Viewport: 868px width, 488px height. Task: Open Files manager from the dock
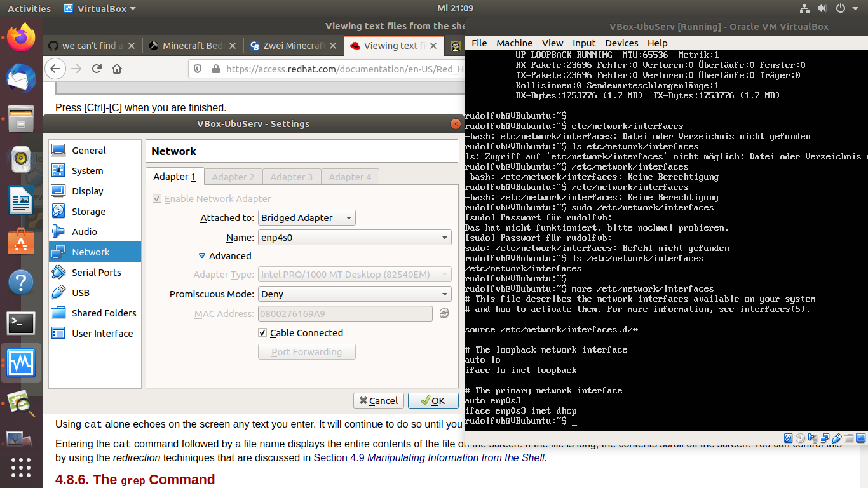(x=21, y=119)
